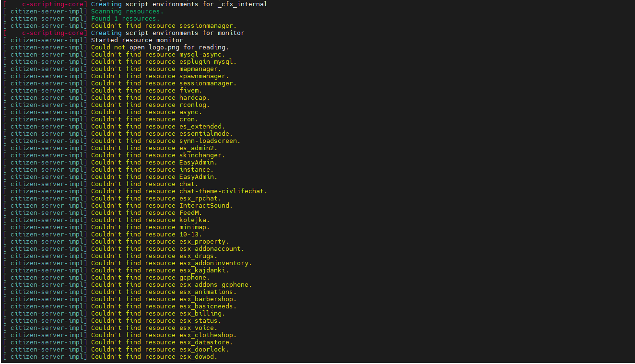Click the InteractSound resource name
The image size is (635, 364).
coord(206,206)
